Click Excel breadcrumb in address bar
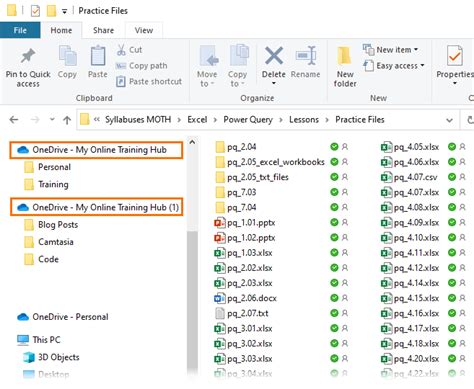The image size is (474, 389). (197, 120)
